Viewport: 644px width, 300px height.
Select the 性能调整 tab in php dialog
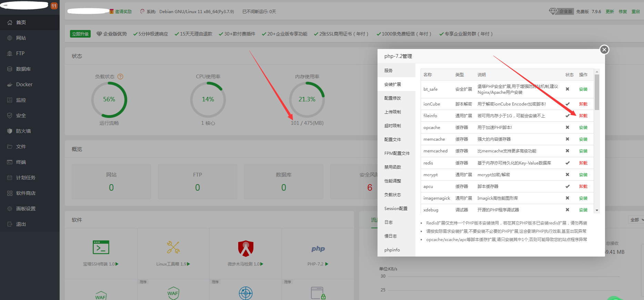396,181
